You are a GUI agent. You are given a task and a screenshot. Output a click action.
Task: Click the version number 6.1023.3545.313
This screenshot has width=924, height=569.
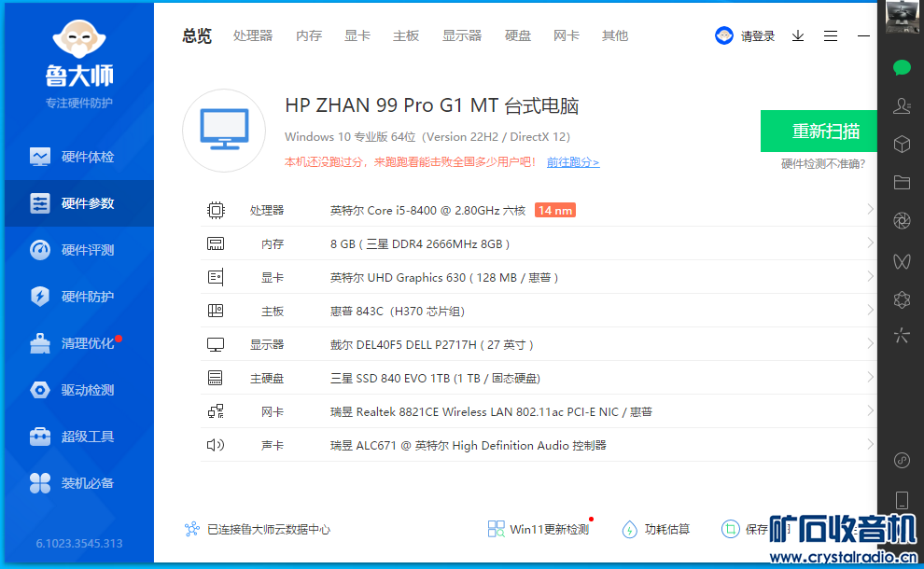click(x=79, y=543)
